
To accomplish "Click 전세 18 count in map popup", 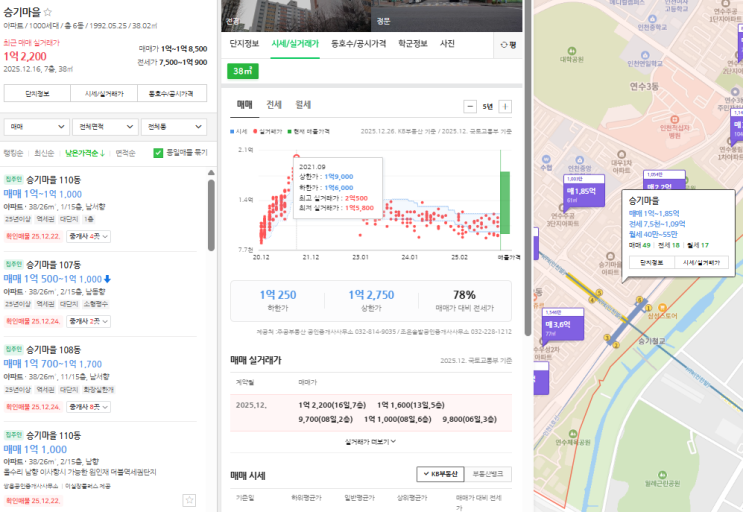I will [x=669, y=245].
